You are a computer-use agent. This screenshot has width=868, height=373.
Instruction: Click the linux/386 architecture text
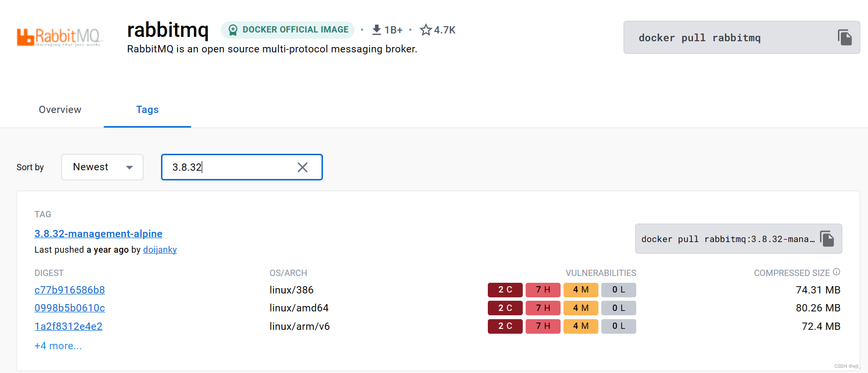pyautogui.click(x=291, y=290)
